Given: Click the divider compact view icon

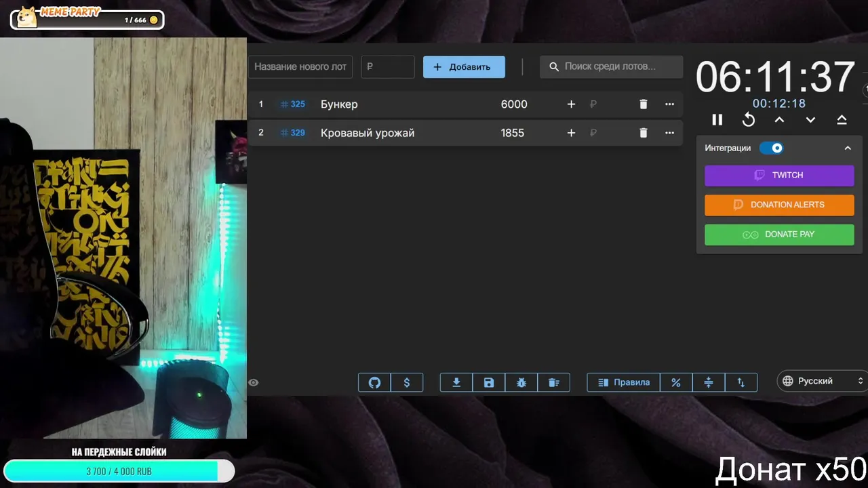Looking at the screenshot, I should coord(709,382).
